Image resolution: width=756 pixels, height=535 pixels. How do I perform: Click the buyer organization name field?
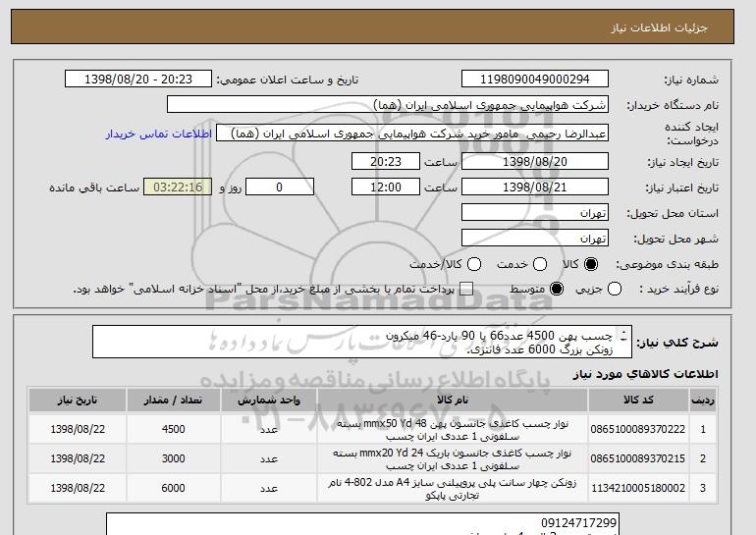pos(388,105)
